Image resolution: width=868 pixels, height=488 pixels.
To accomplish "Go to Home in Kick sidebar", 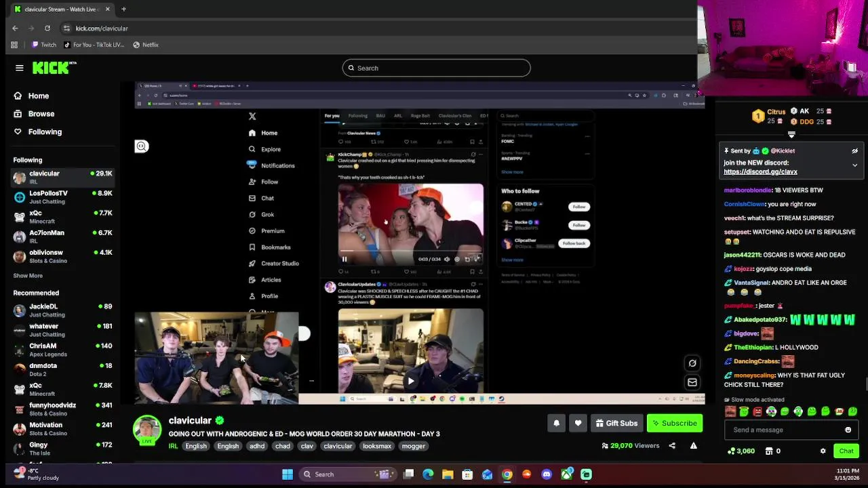I will coord(31,96).
